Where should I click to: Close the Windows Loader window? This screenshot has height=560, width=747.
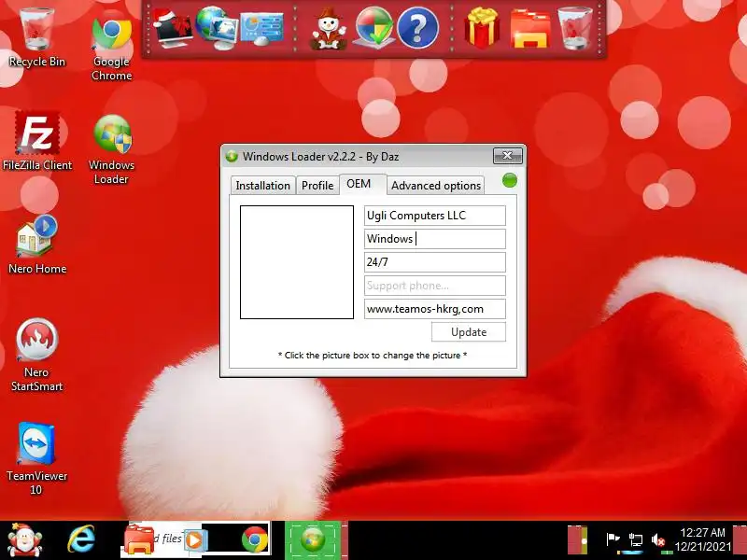point(507,156)
